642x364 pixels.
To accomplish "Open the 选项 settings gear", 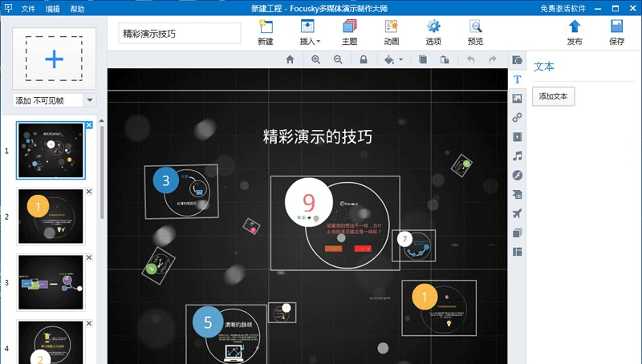I will (433, 32).
